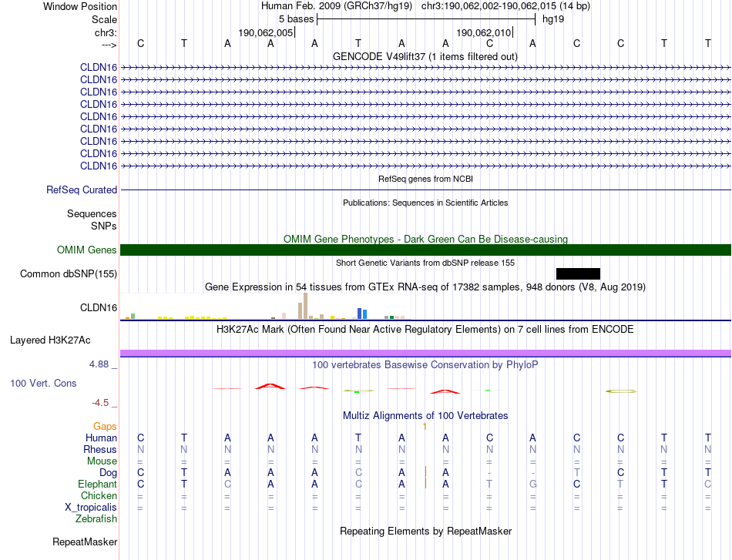
Task: Select the 'chr3:' ruler label
Action: pyautogui.click(x=106, y=32)
